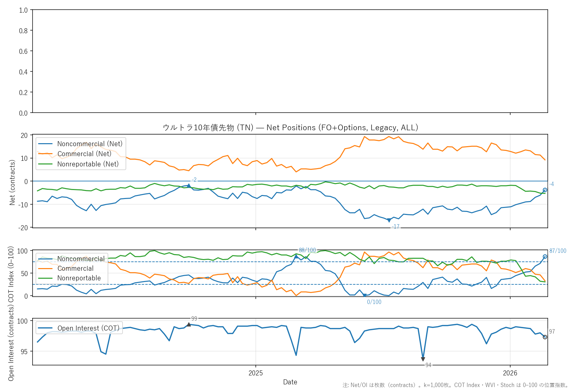Click the Open Interest peak triangle near 99
Image resolution: width=574 pixels, height=392 pixels.
tap(189, 325)
